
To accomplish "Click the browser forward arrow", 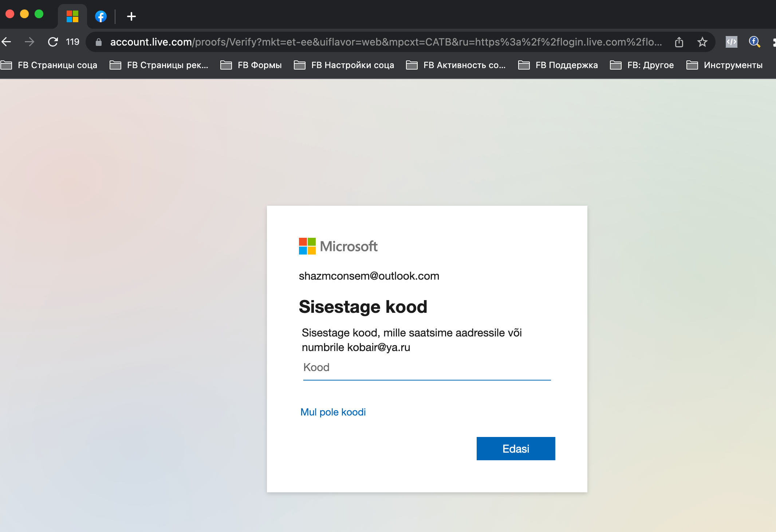I will coord(29,42).
